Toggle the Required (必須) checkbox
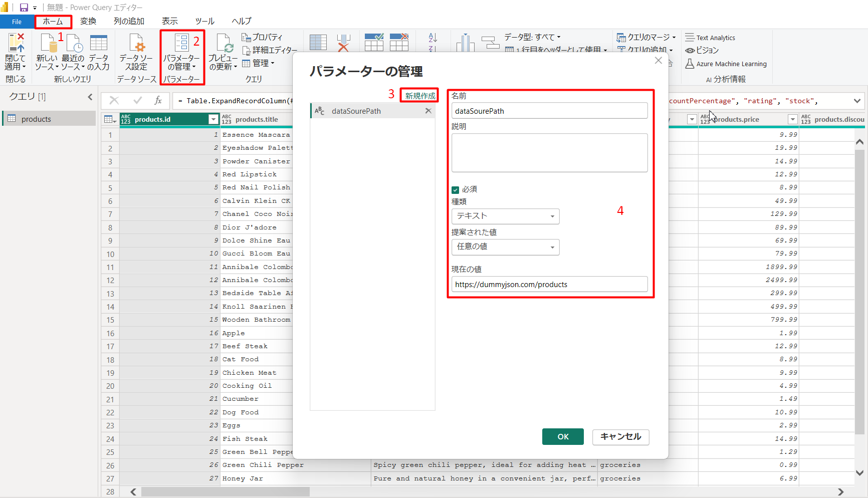 (x=456, y=190)
